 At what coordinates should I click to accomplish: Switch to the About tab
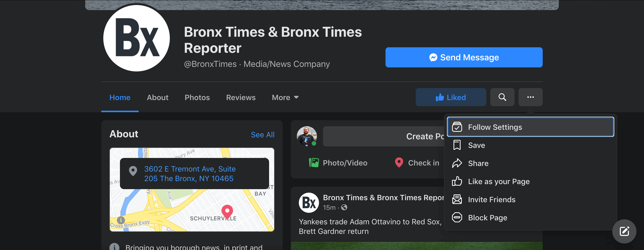click(157, 97)
